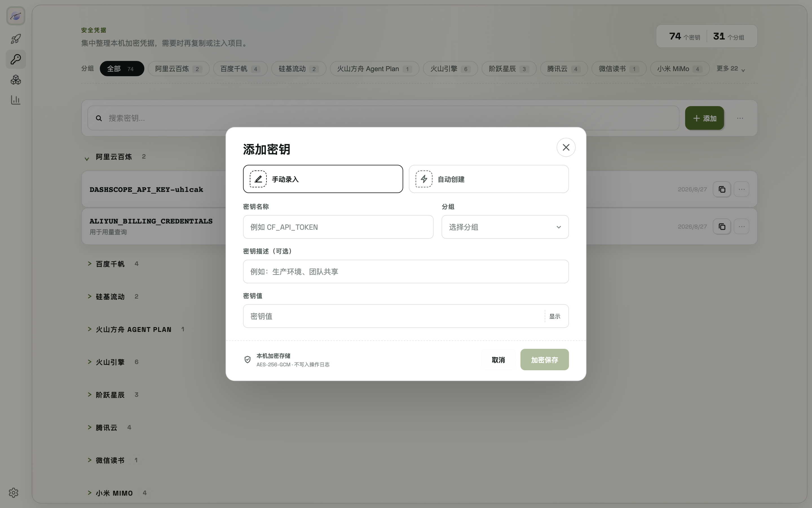
Task: Open more options for DASHSCOPE_API_KEY-uh1cak row
Action: [742, 189]
